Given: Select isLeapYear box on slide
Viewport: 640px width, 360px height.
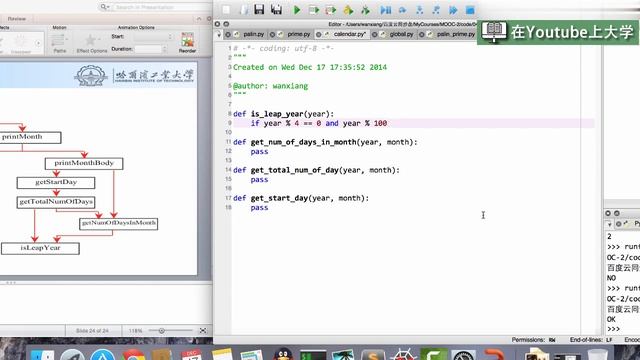Looking at the screenshot, I should coord(40,248).
